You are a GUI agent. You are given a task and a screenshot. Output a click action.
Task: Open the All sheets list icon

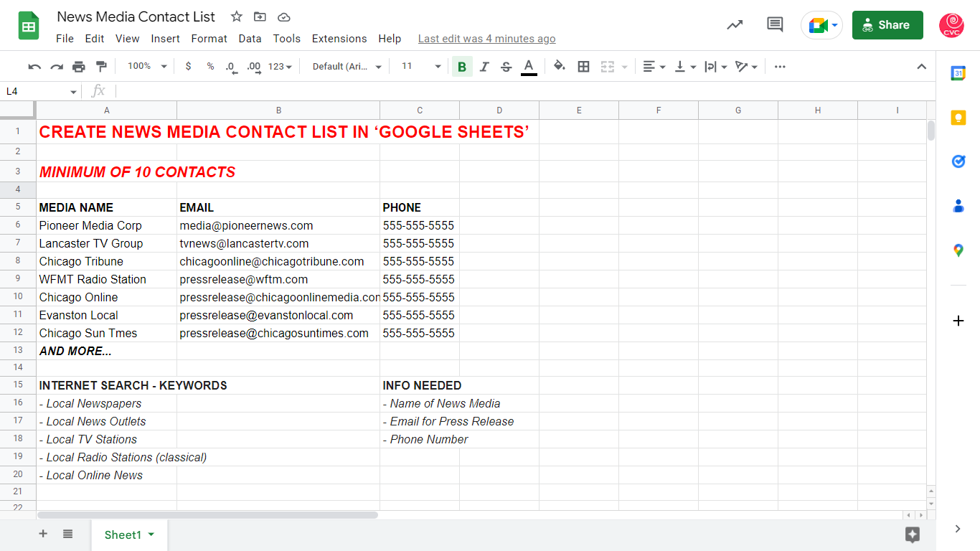[x=67, y=534]
